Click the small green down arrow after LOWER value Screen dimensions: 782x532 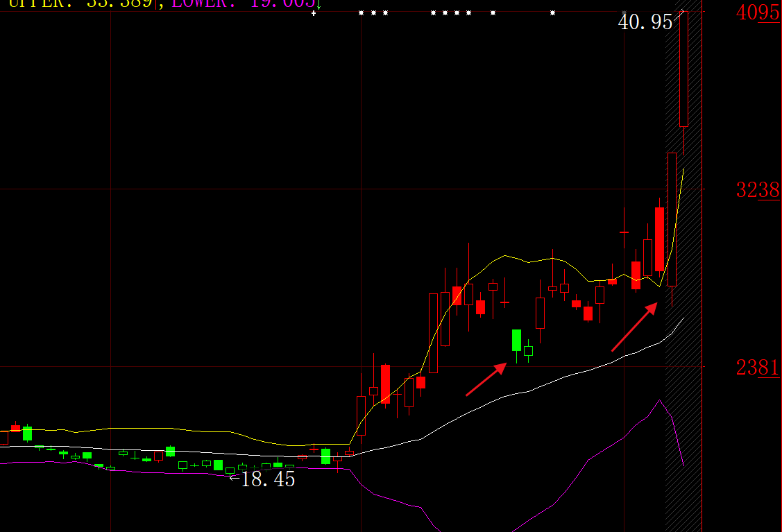[x=318, y=4]
